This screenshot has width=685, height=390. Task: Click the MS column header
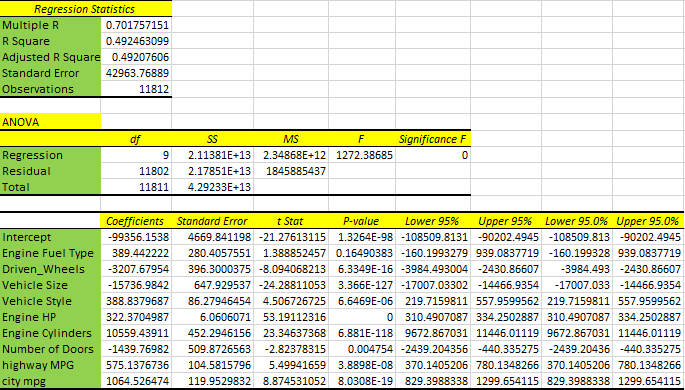pyautogui.click(x=291, y=139)
